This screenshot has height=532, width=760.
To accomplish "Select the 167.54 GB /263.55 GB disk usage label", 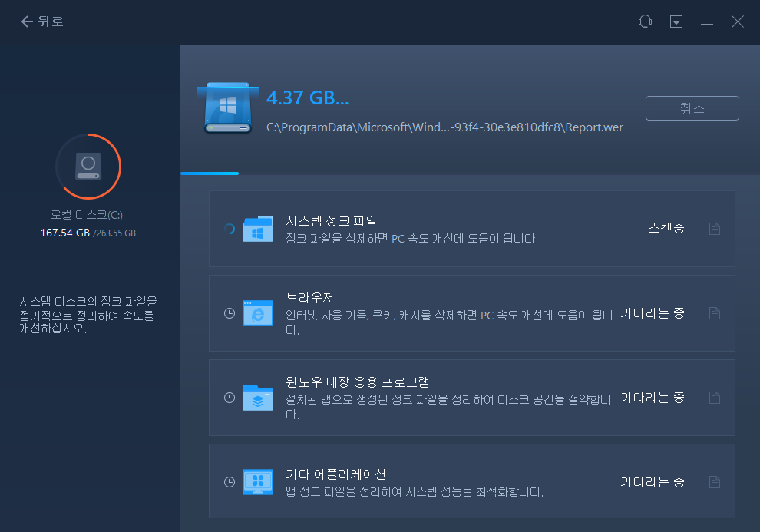I will [88, 231].
